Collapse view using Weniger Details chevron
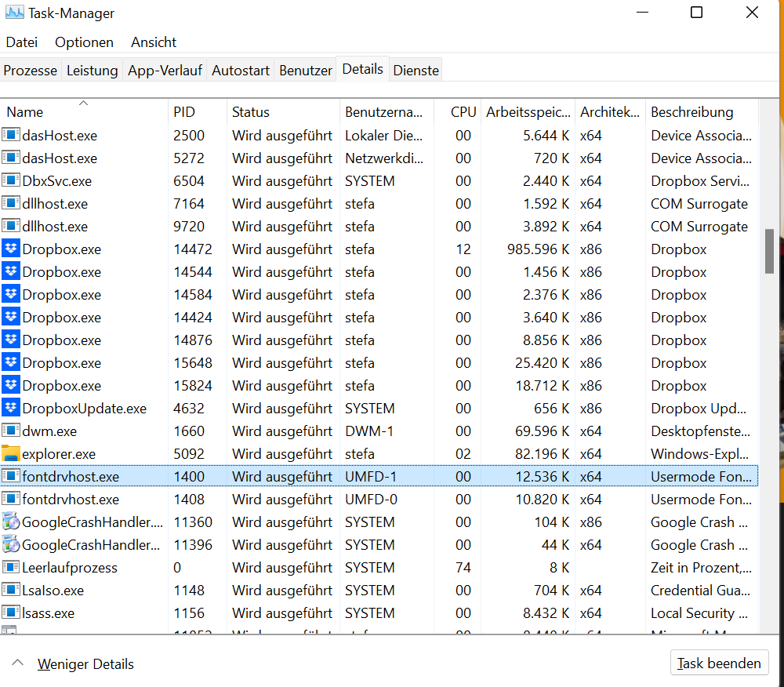This screenshot has width=784, height=687. point(17,663)
